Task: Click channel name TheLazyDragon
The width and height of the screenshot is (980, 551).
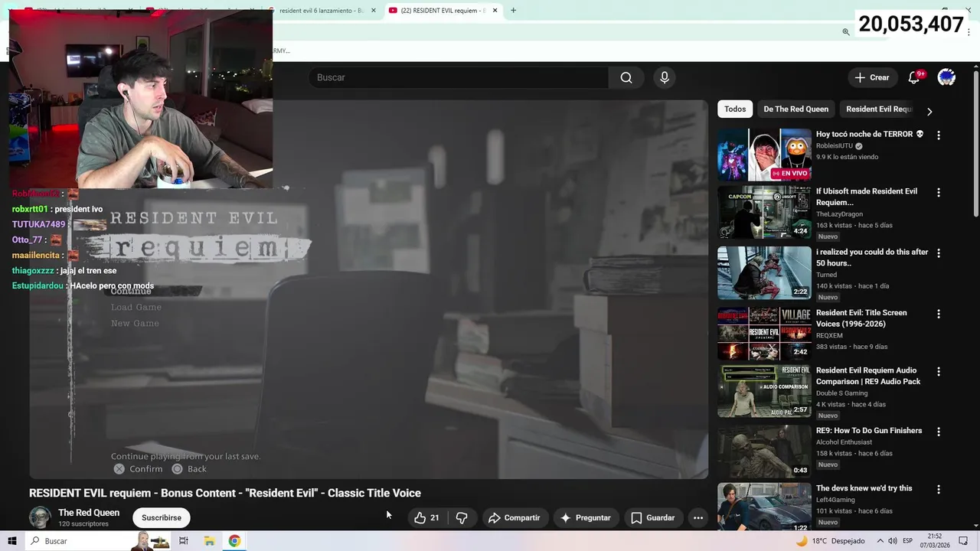Action: pyautogui.click(x=839, y=214)
